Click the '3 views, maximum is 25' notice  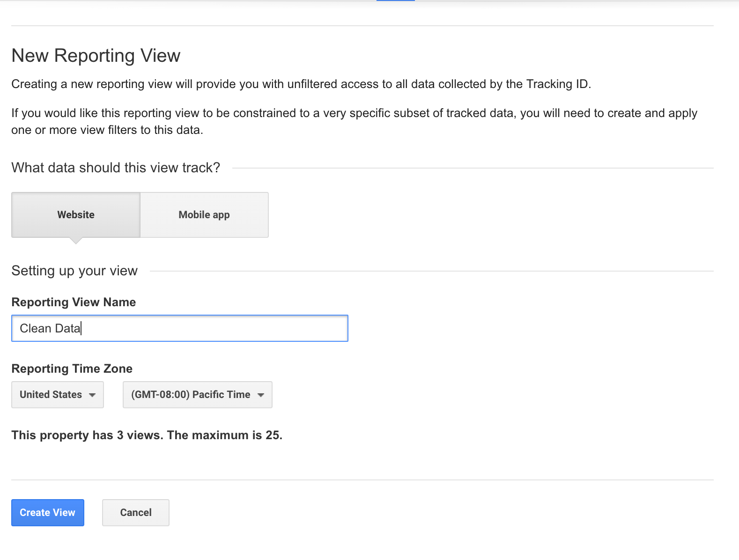(x=147, y=435)
